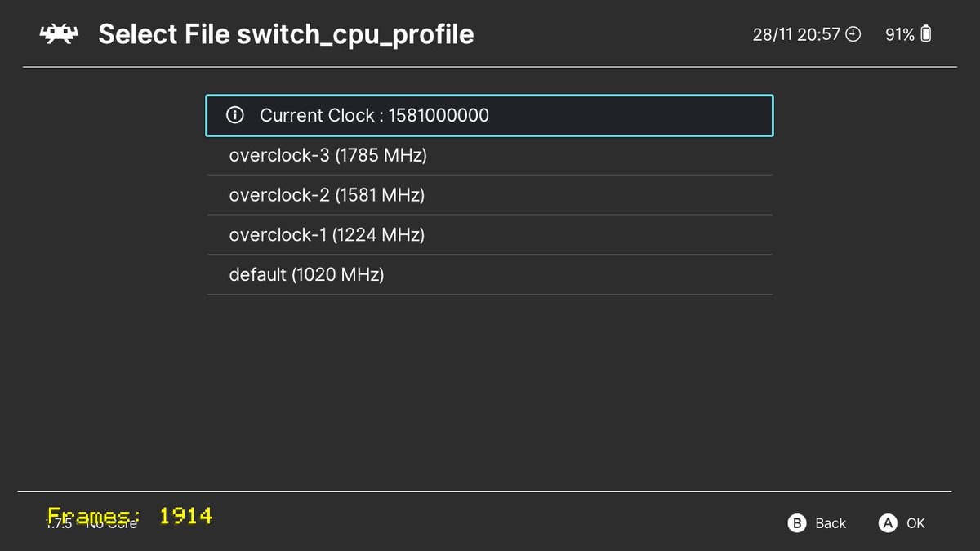Click the clock icon next to the time
The image size is (980, 551).
[853, 34]
